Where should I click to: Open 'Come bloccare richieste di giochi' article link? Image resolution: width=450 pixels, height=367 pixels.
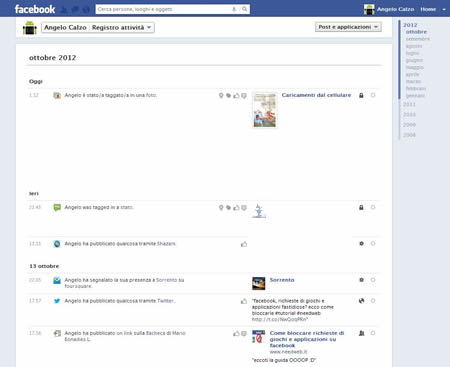(x=307, y=339)
